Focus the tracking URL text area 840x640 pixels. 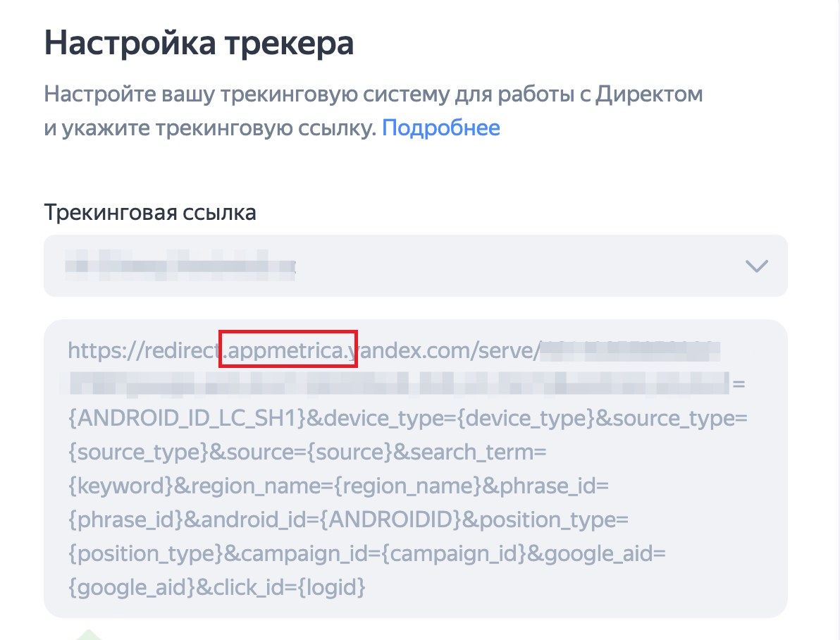pos(414,467)
